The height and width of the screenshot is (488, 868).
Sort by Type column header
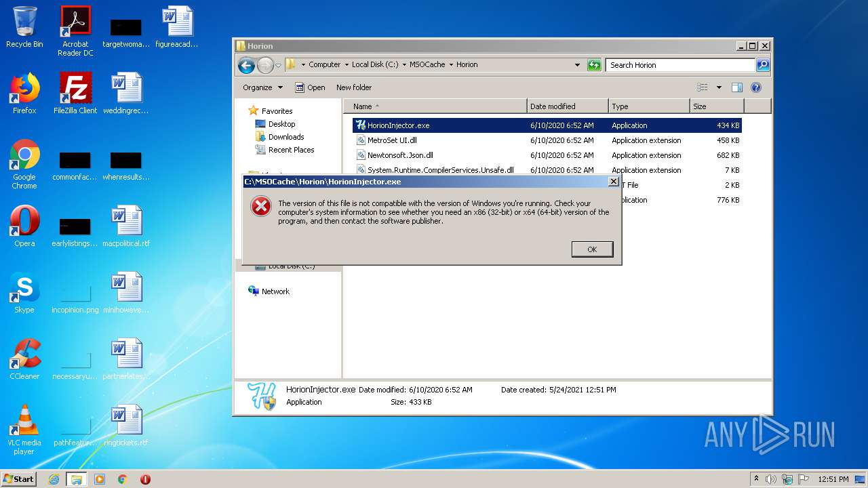[649, 106]
